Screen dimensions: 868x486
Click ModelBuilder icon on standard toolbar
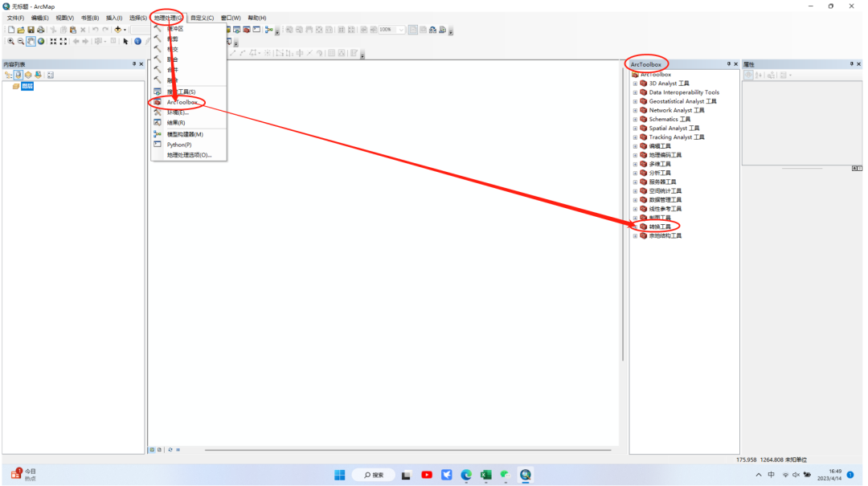269,30
